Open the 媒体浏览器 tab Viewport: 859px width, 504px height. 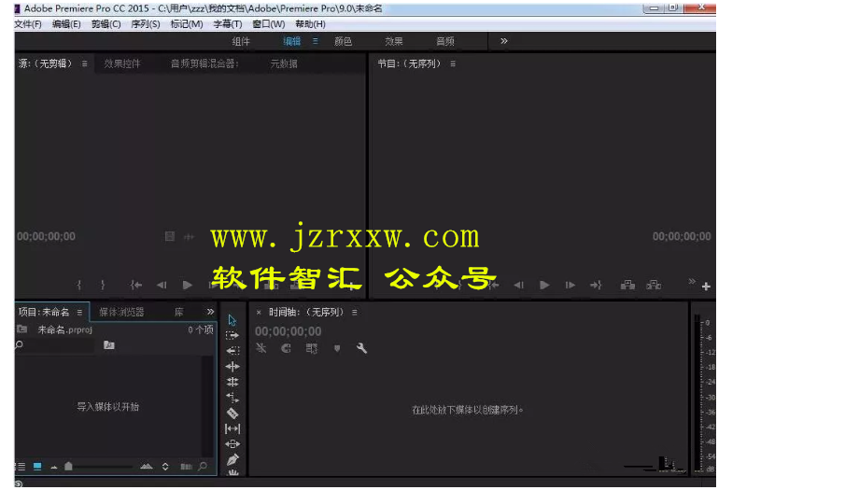(121, 313)
